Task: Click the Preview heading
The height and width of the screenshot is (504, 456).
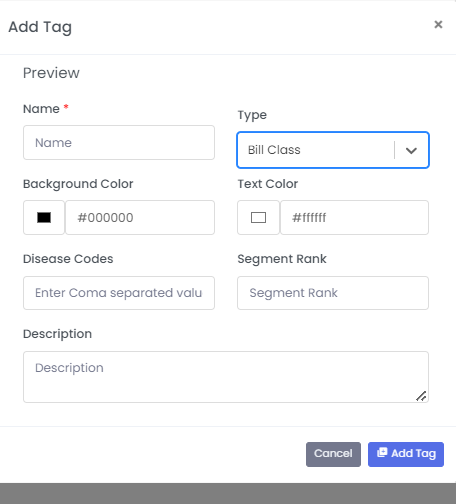Action: pyautogui.click(x=51, y=73)
